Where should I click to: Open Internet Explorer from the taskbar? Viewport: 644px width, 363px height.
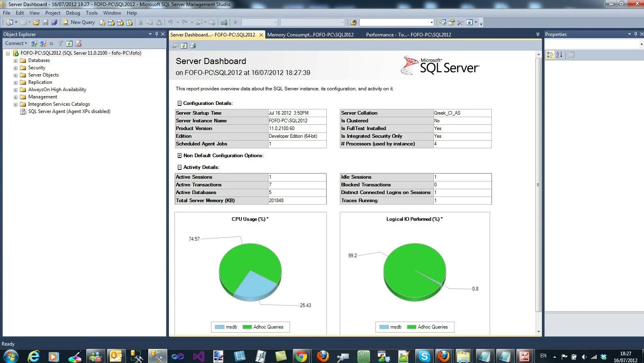coord(33,357)
